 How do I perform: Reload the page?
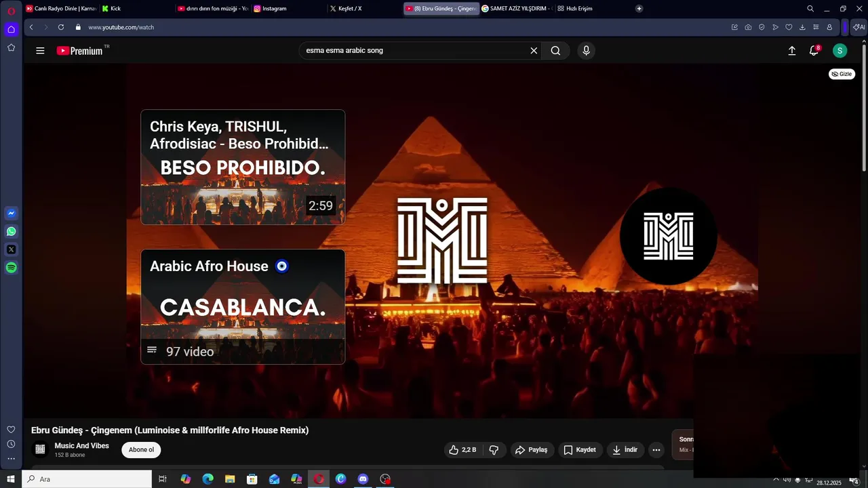(x=61, y=27)
